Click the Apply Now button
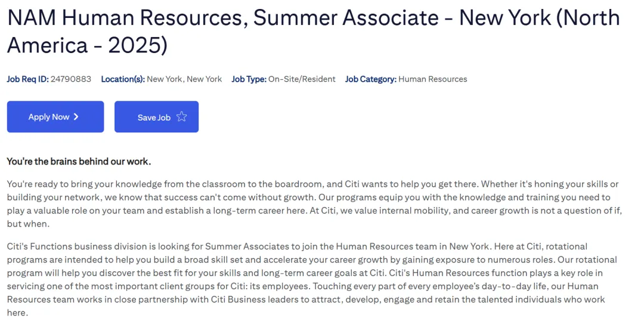 click(x=55, y=117)
